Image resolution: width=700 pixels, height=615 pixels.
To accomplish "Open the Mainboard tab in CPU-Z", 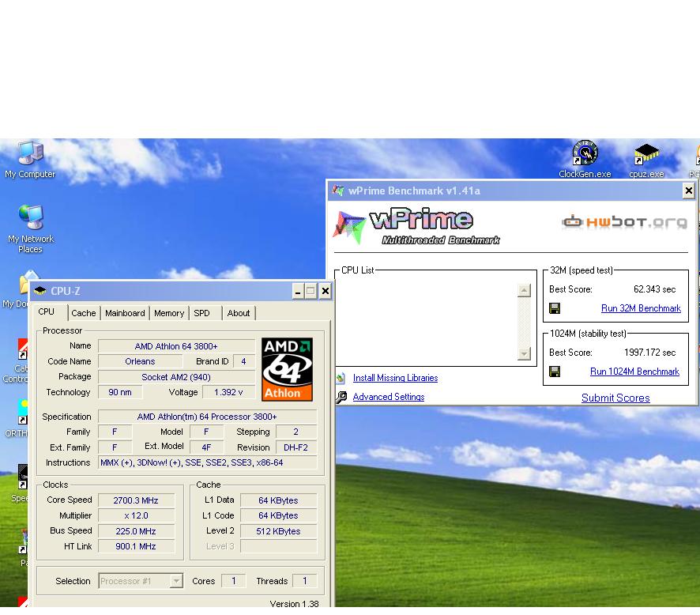I will (x=125, y=313).
